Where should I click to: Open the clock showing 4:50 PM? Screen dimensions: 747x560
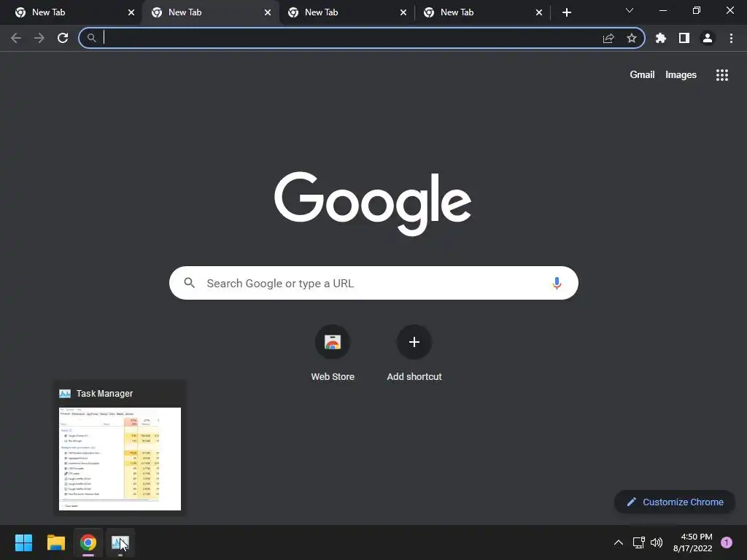point(693,542)
